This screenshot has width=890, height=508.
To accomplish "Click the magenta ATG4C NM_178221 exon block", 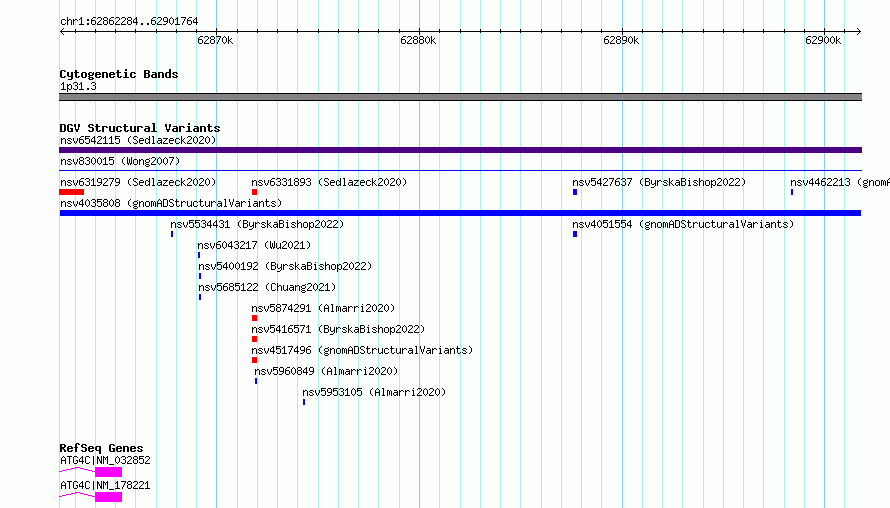I will 108,497.
